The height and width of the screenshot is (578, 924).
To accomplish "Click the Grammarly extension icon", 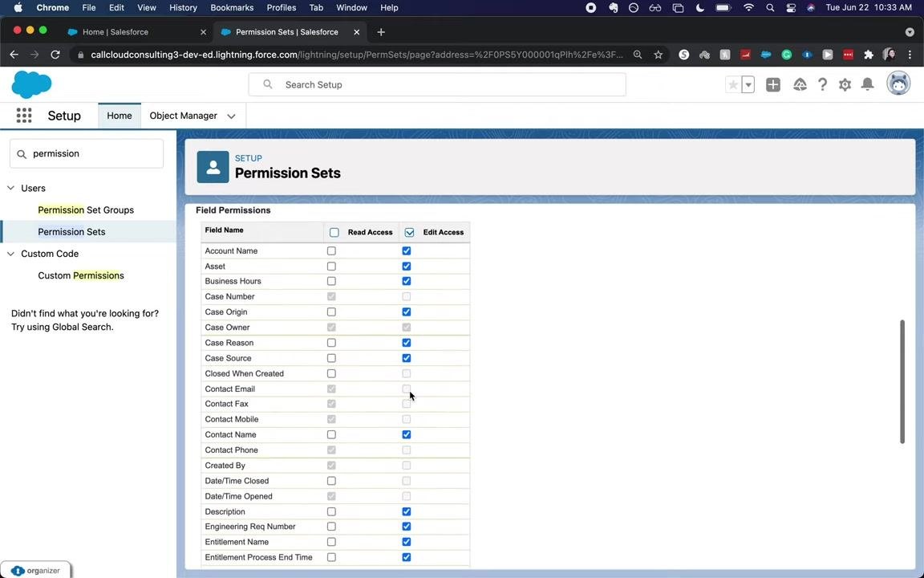I will pyautogui.click(x=787, y=55).
